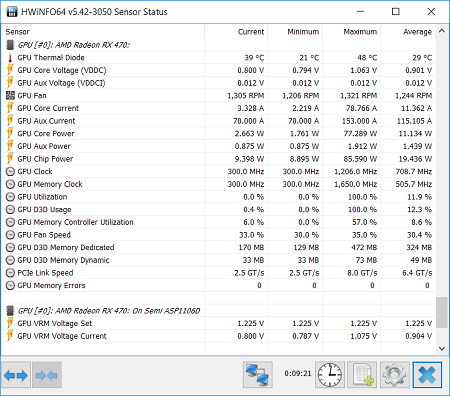Viewport: 450px width, 396px height.
Task: Select the GPU D3D Usage row label
Action: point(44,210)
